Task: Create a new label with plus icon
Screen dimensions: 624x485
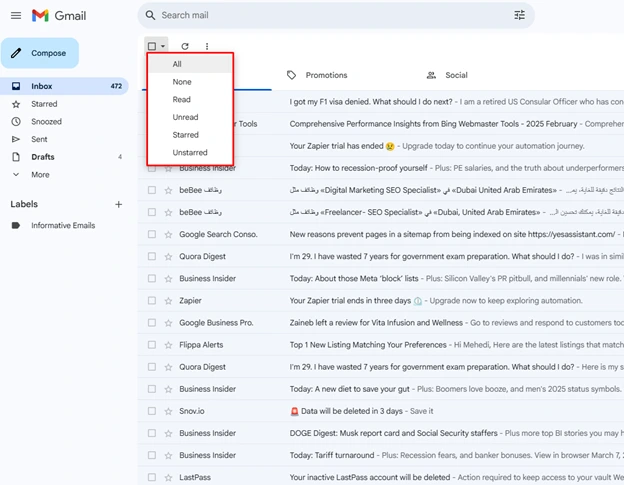Action: pos(119,204)
